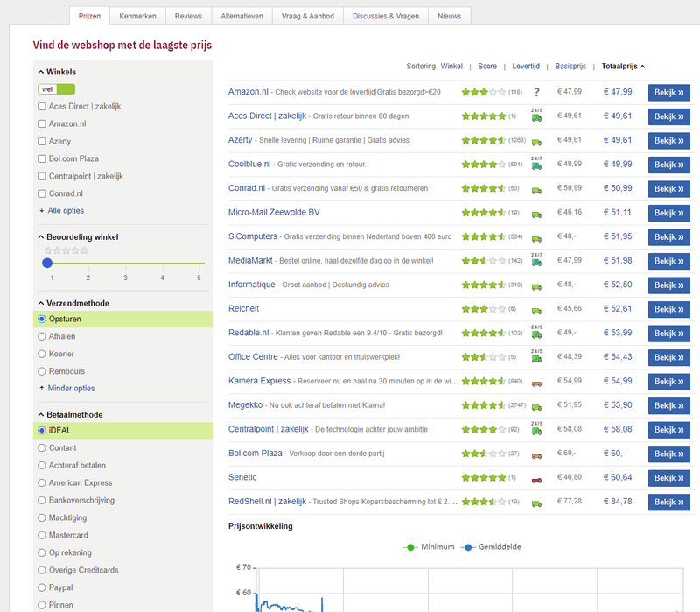
Task: Open the Vraag & Aanbod tab
Action: [308, 16]
